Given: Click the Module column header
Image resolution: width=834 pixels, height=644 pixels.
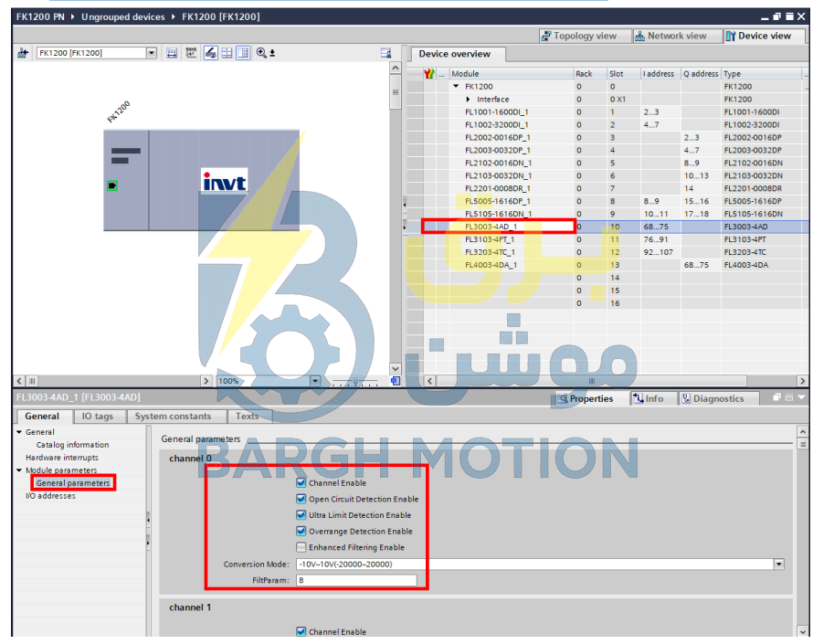Looking at the screenshot, I should [x=512, y=74].
